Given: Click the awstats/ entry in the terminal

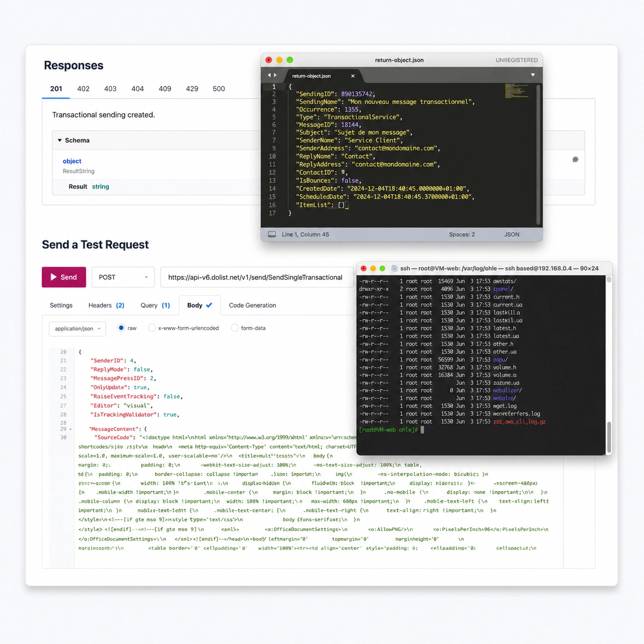Looking at the screenshot, I should [x=505, y=281].
